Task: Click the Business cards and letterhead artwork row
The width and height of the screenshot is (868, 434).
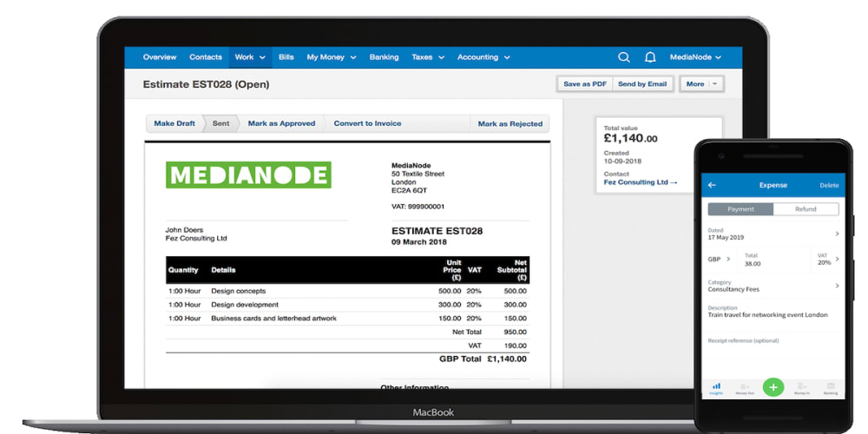Action: tap(347, 319)
